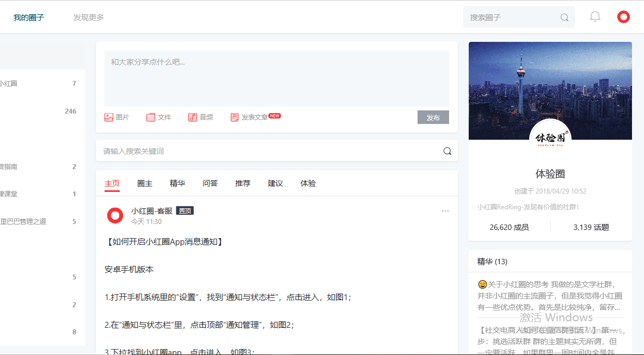The width and height of the screenshot is (644, 355).
Task: Select the 主页 tab
Action: 112,183
